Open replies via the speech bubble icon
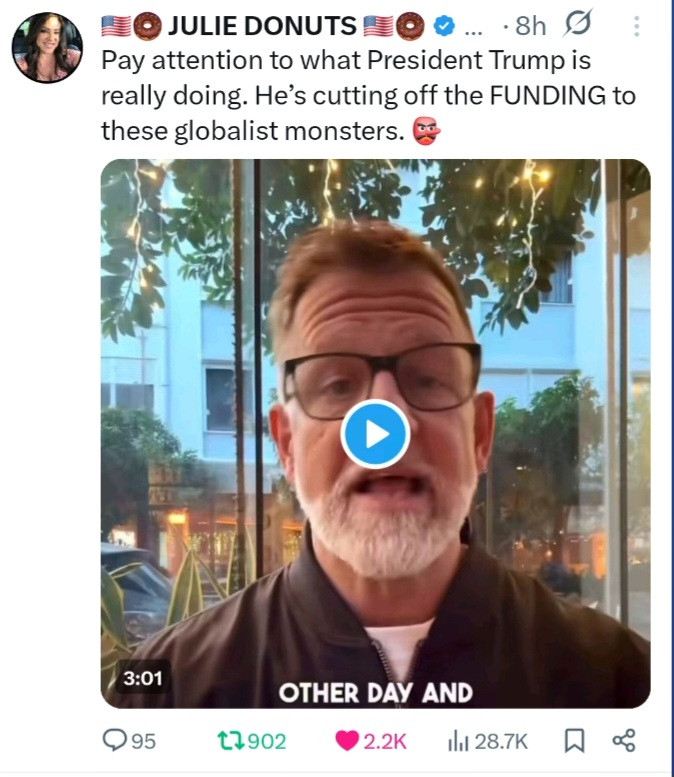Image resolution: width=674 pixels, height=777 pixels. (x=116, y=740)
